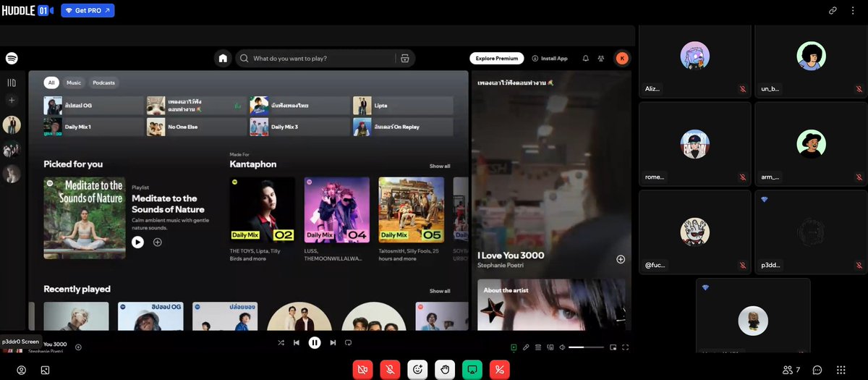Open the miniplayer icon
Image resolution: width=868 pixels, height=380 pixels.
tap(613, 347)
